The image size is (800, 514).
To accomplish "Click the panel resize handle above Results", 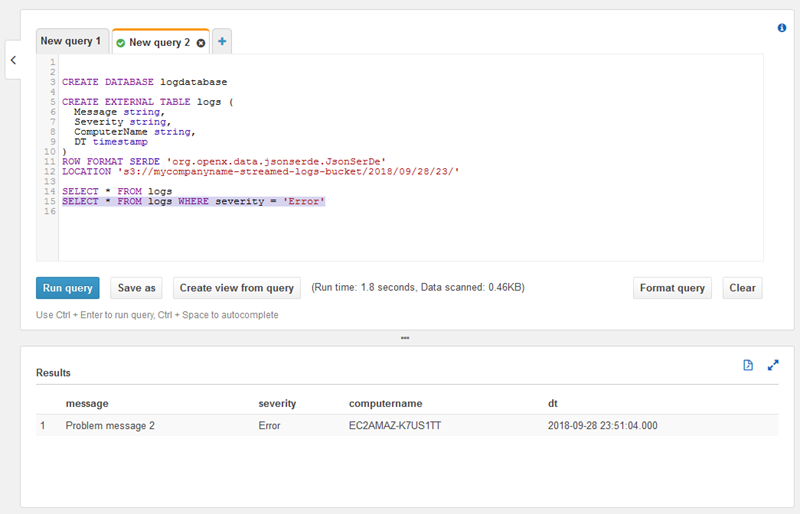I will pyautogui.click(x=404, y=338).
